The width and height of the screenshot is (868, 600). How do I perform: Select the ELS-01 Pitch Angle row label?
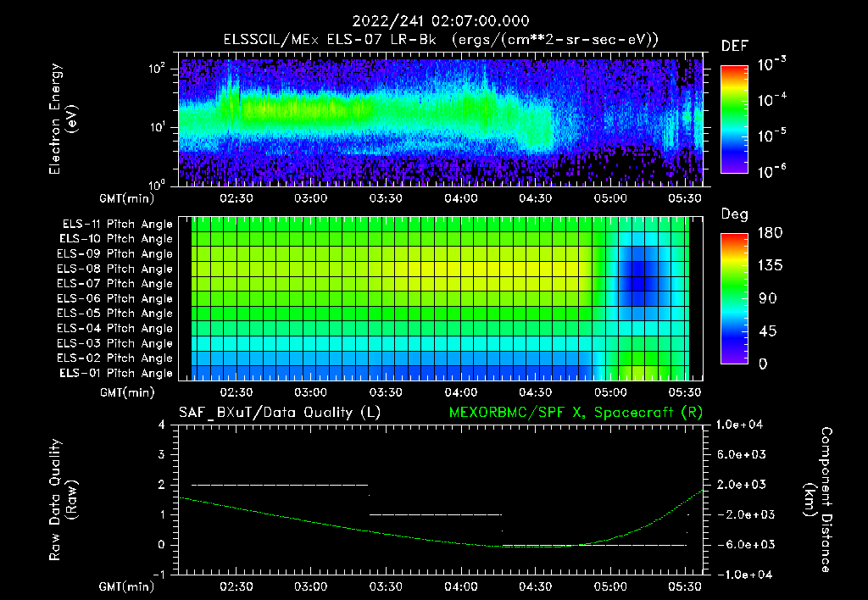[116, 374]
